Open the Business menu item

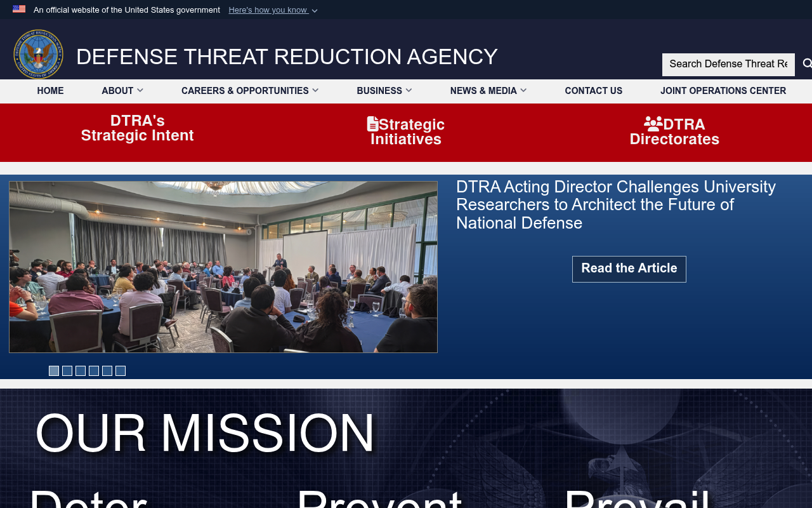pyautogui.click(x=379, y=91)
